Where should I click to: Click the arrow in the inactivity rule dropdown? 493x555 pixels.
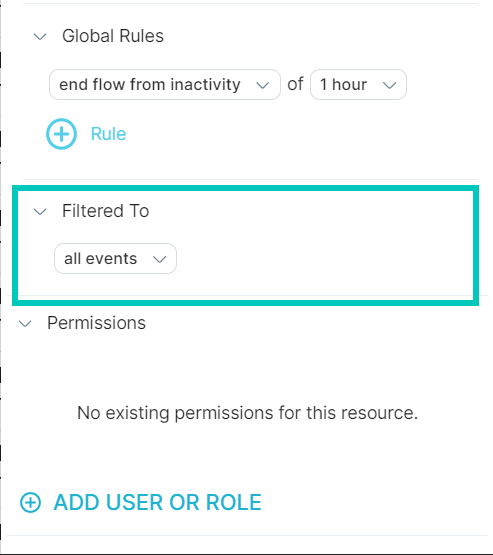pyautogui.click(x=263, y=85)
